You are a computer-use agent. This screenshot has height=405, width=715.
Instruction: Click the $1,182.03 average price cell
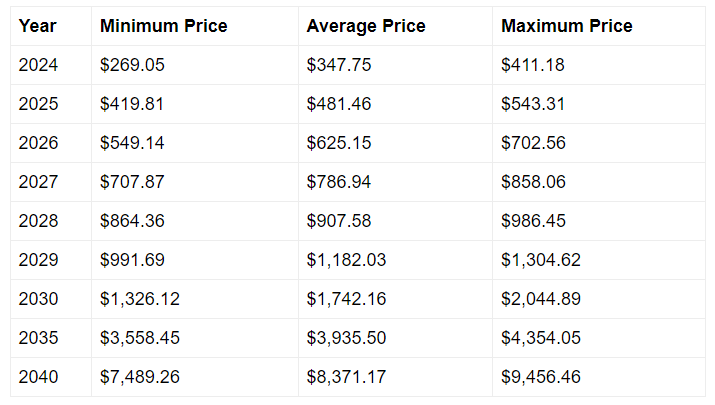(346, 260)
